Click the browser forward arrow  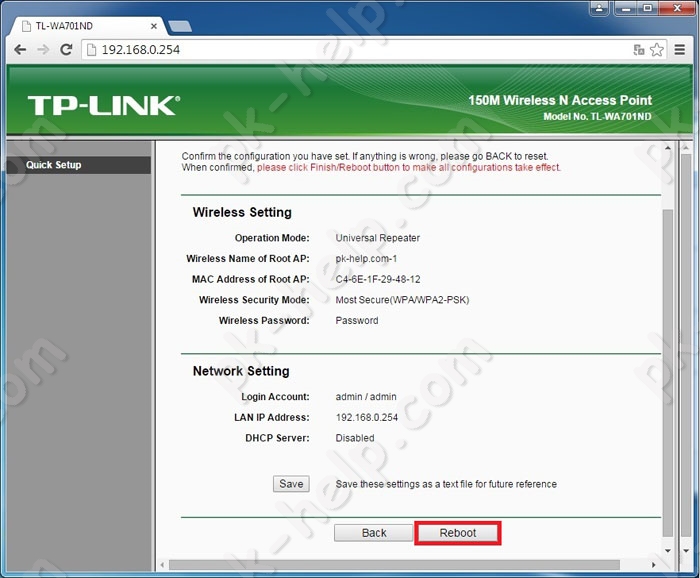click(43, 50)
